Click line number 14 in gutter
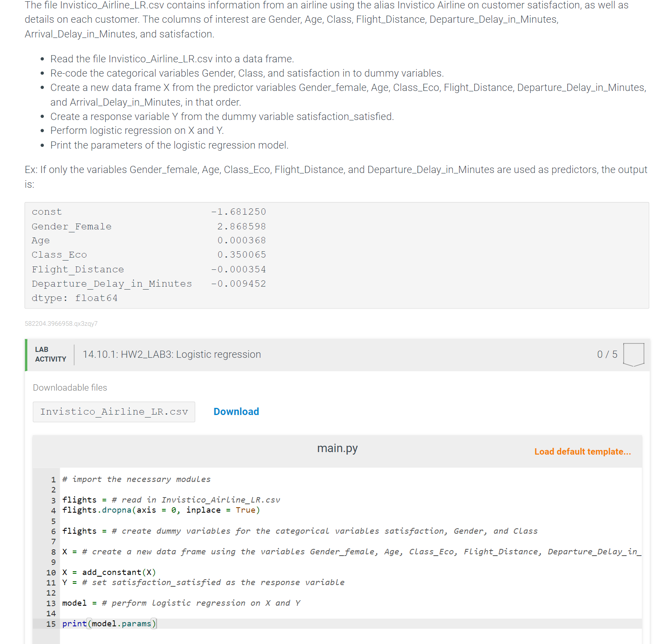Image resolution: width=657 pixels, height=644 pixels. 51,613
